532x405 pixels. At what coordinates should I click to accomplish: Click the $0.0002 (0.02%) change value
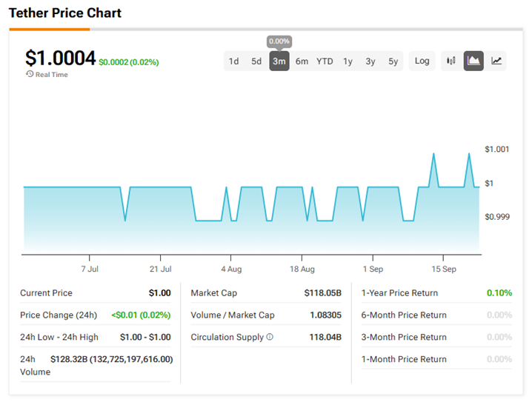(x=129, y=62)
